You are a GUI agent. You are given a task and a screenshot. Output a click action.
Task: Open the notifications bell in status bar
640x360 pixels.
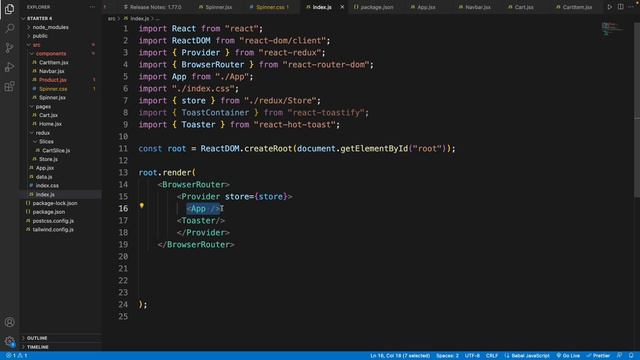[x=631, y=356]
